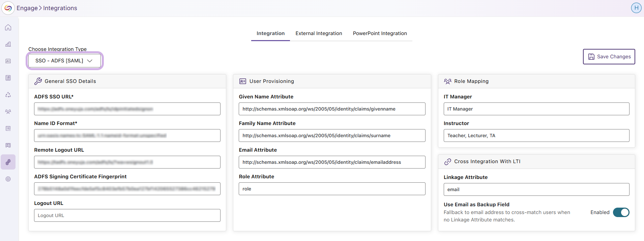Click the "General SSO Details" heading
The height and width of the screenshot is (241, 644).
(x=70, y=81)
